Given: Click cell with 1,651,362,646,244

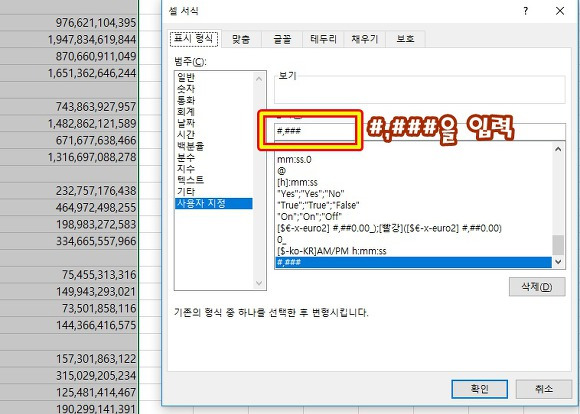Looking at the screenshot, I should coord(69,73).
